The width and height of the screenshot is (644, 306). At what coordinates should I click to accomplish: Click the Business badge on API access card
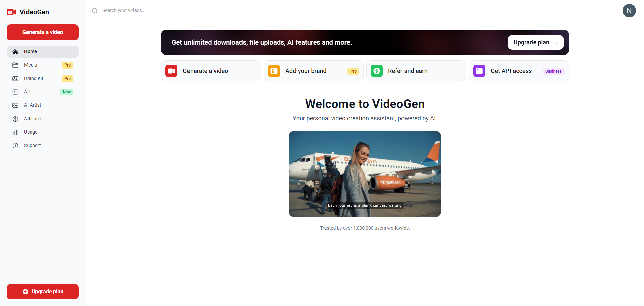pyautogui.click(x=553, y=71)
